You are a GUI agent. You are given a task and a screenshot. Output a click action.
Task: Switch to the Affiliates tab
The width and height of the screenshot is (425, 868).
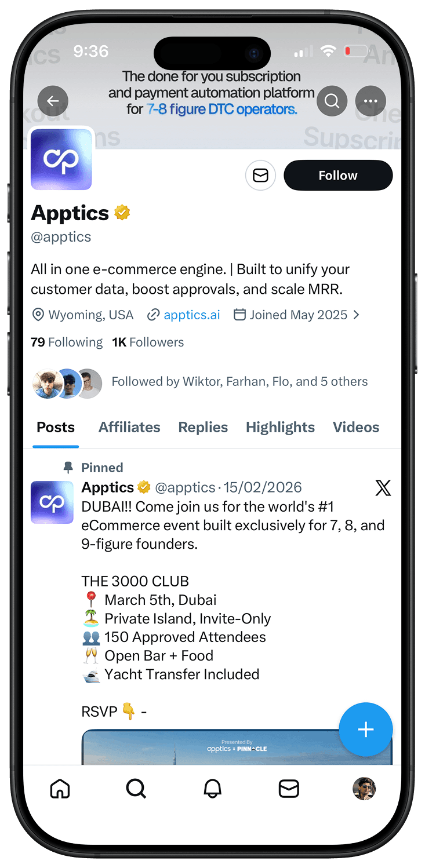[129, 427]
